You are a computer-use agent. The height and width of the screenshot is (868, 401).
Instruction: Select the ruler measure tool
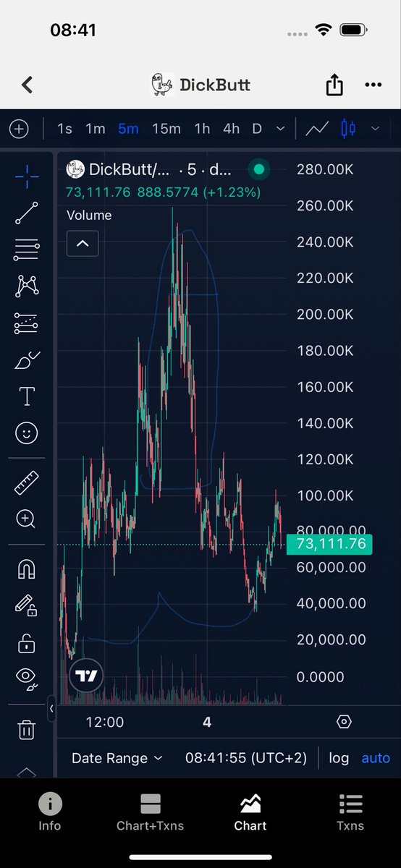tap(27, 482)
